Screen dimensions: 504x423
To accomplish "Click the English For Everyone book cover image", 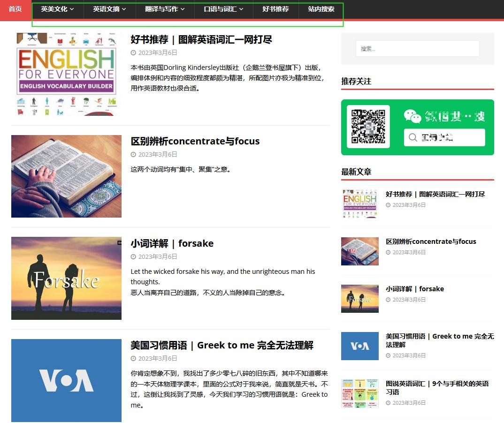I will click(x=66, y=74).
